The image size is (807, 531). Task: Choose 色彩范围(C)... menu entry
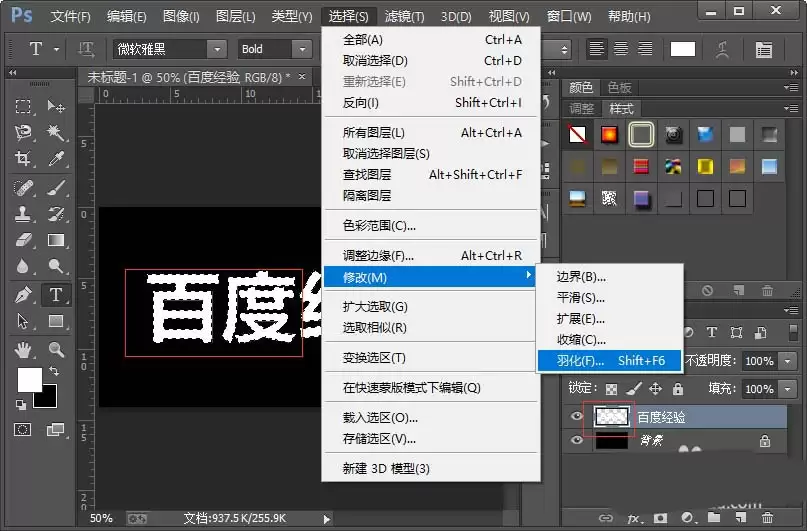[430, 226]
